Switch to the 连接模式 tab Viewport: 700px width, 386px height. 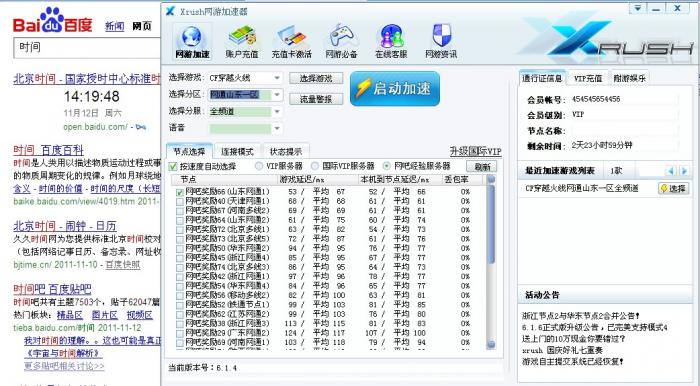[x=238, y=151]
